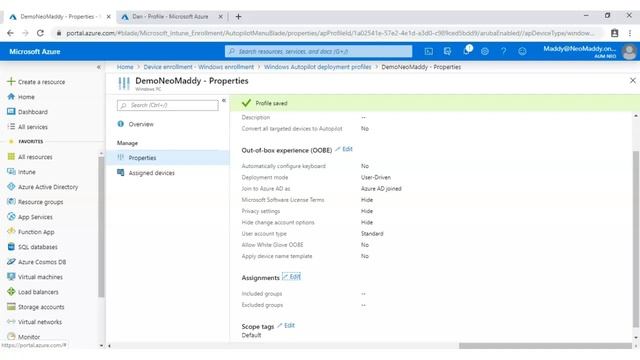The height and width of the screenshot is (360, 640).
Task: Close the DemoNeoMaddy Properties blade
Action: coord(633,81)
